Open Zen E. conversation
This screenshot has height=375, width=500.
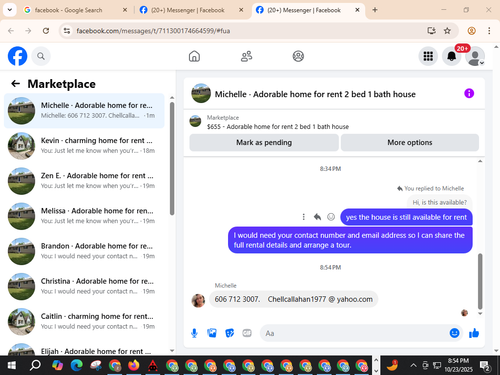coord(84,181)
